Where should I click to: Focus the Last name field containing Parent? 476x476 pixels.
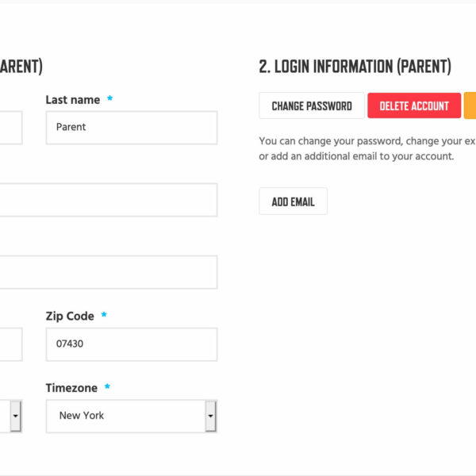tap(132, 128)
